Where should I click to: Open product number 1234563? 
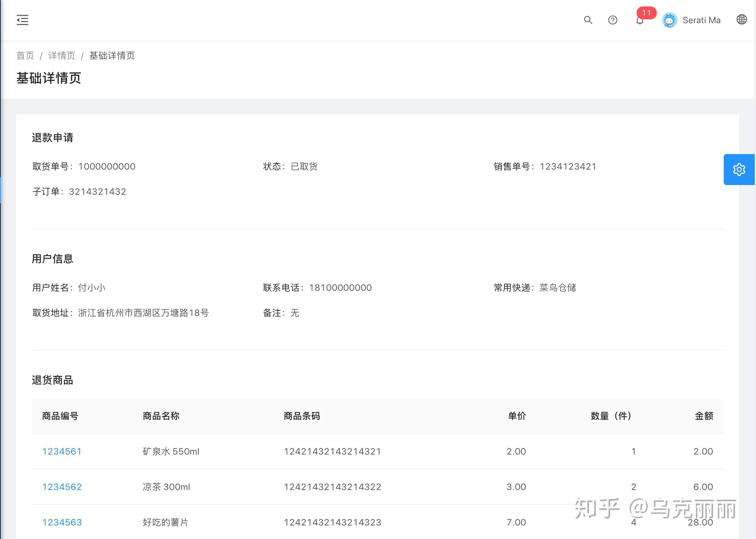(x=62, y=523)
